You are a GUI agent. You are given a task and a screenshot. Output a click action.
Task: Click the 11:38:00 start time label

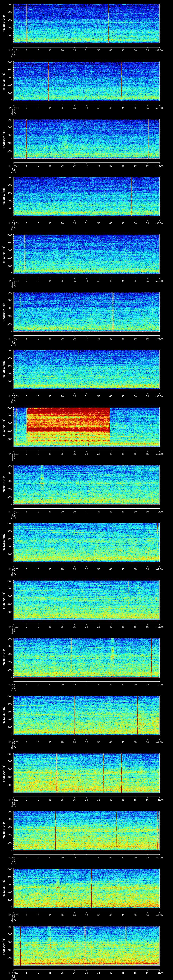pos(14,454)
